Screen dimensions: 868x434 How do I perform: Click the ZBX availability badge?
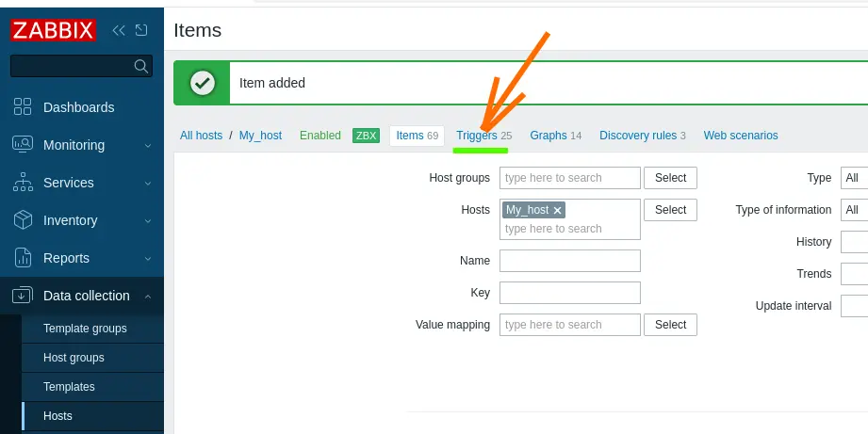pyautogui.click(x=365, y=136)
